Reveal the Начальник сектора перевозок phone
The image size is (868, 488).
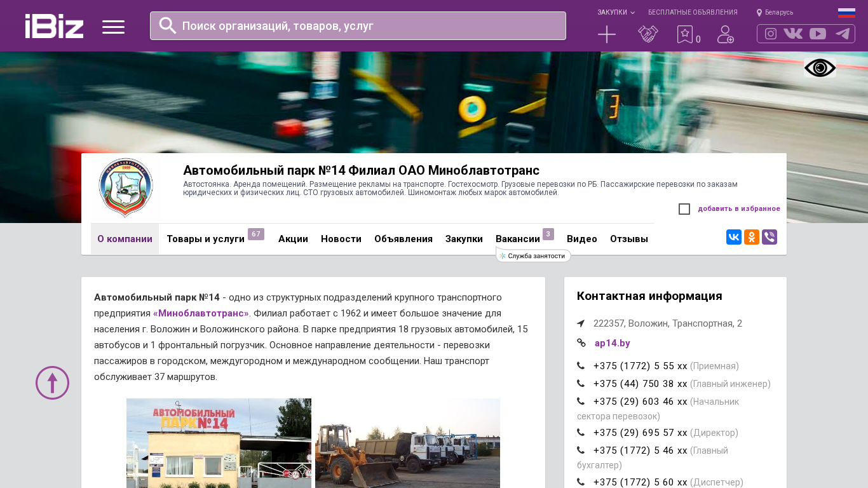click(x=640, y=402)
